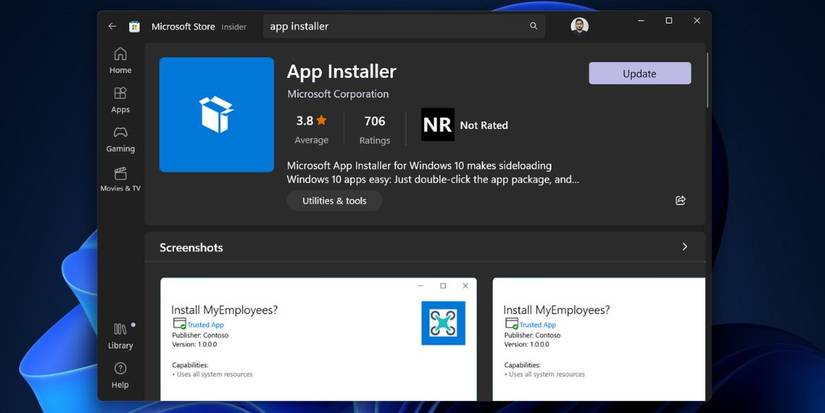Click the share icon for App Installer

tap(680, 201)
